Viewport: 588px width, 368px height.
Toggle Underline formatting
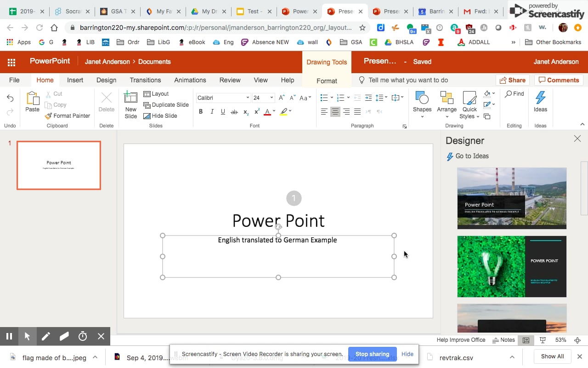(x=223, y=112)
